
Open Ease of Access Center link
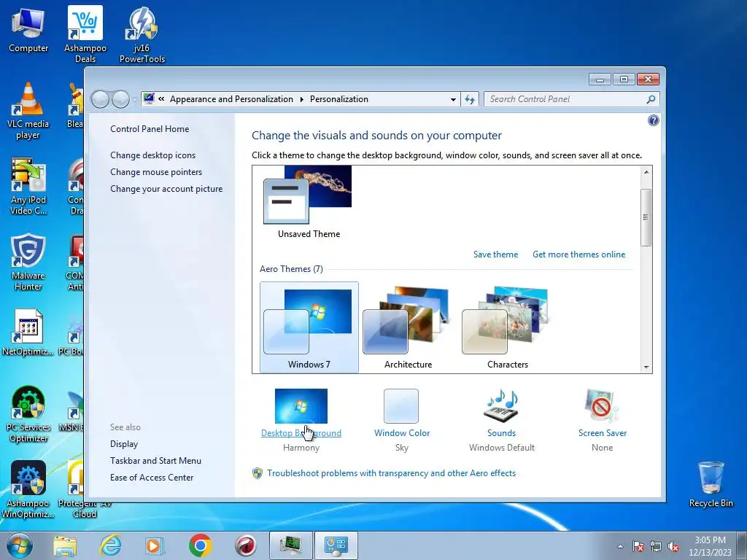[152, 477]
